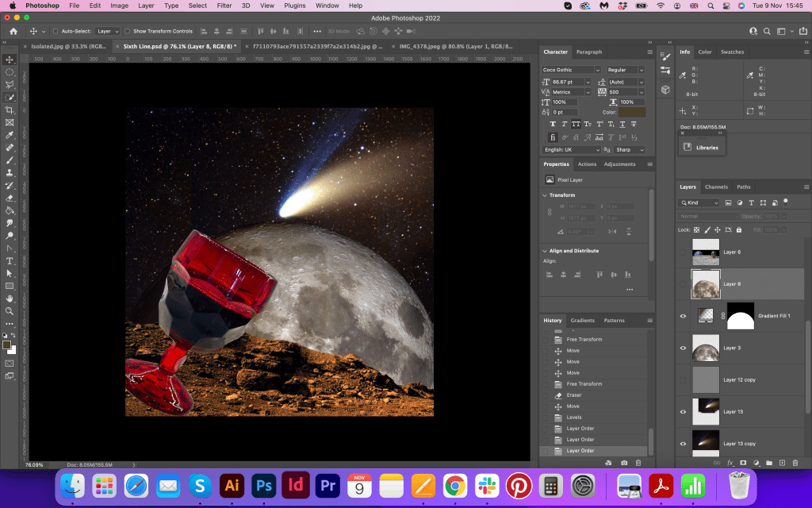Select the Zoom tool

(10, 310)
